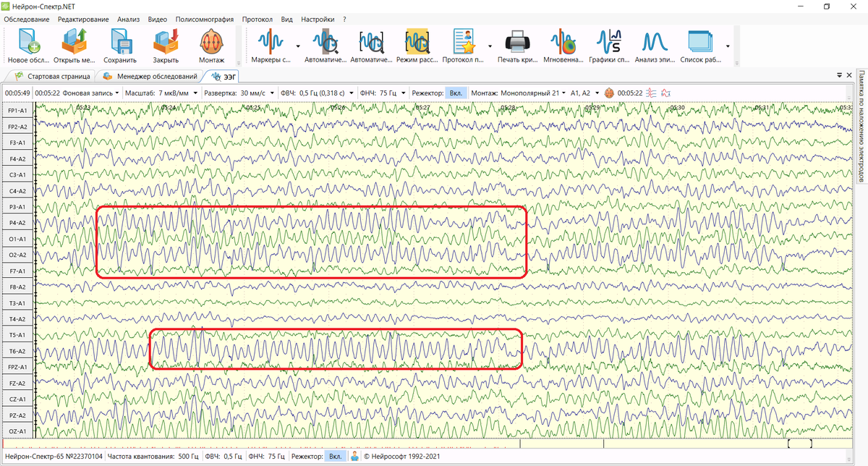The width and height of the screenshot is (868, 466).
Task: Open the tab list arrow near the tab close button
Action: coord(838,75)
